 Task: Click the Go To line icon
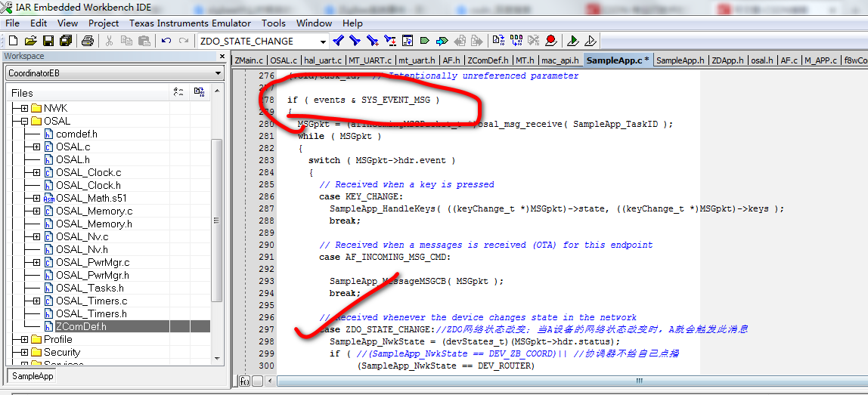pos(408,41)
